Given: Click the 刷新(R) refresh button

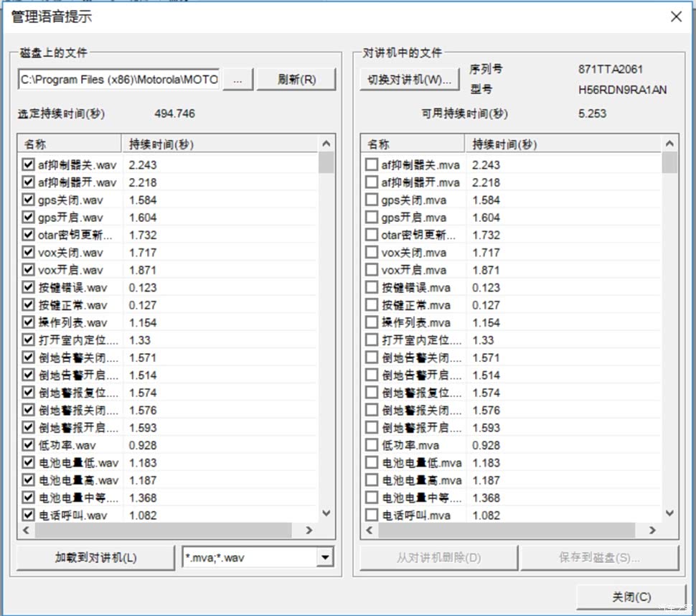Looking at the screenshot, I should point(296,80).
